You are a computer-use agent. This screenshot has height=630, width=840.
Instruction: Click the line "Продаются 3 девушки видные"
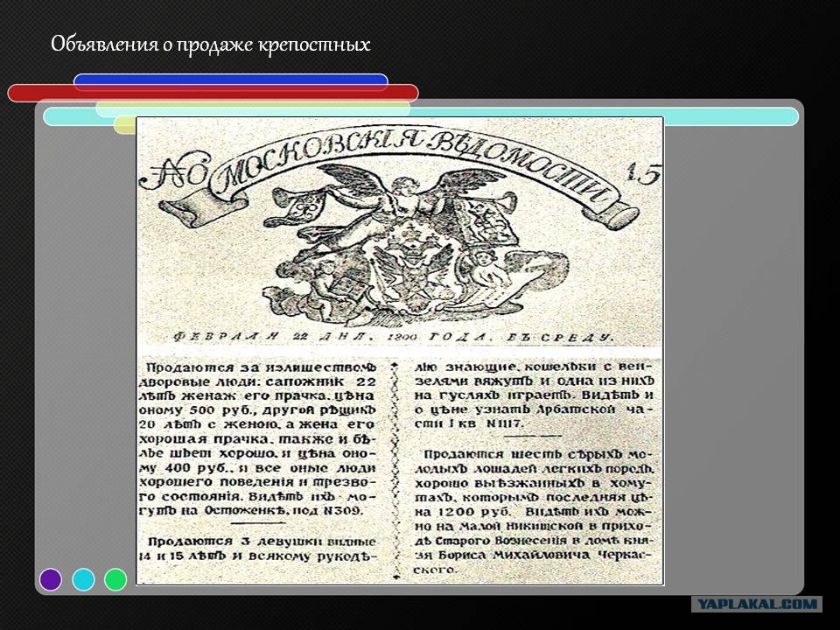pos(262,541)
